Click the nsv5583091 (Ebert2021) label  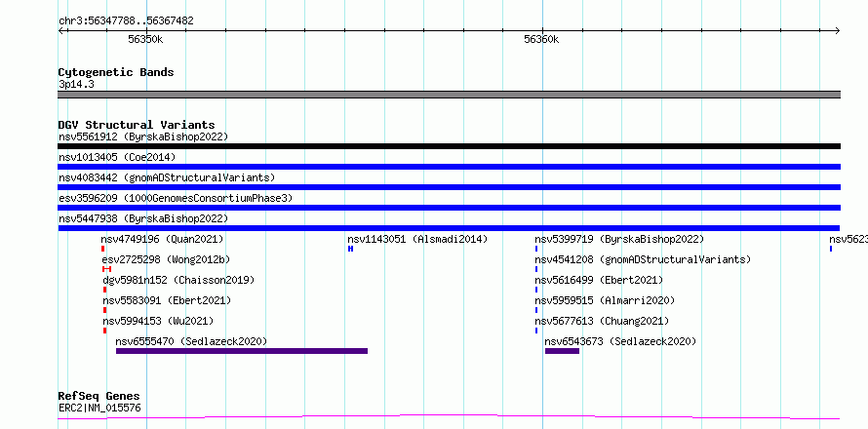(167, 300)
